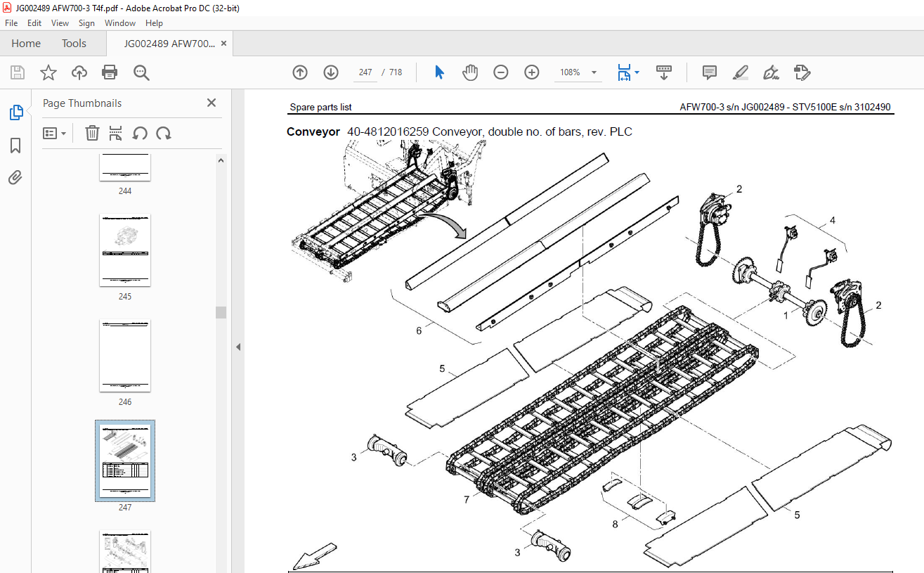Zoom in with the plus icon
This screenshot has height=573, width=924.
click(532, 72)
